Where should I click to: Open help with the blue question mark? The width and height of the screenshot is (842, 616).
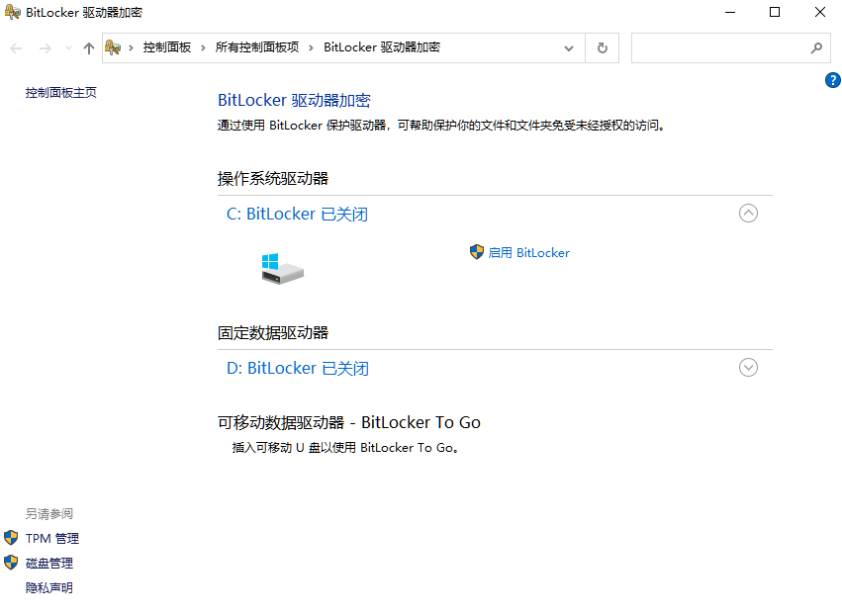[x=833, y=80]
